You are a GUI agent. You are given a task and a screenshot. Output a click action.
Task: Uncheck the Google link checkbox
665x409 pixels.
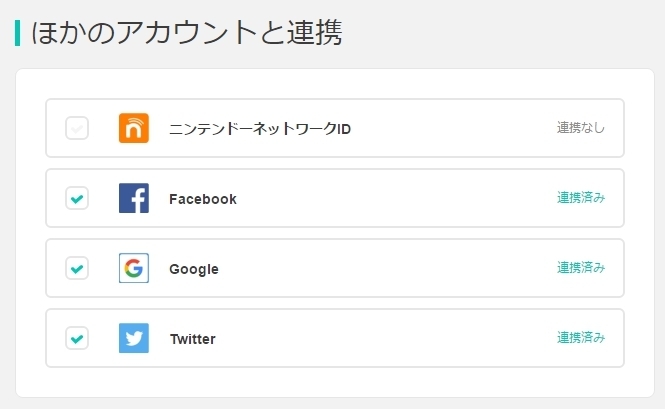tap(77, 268)
